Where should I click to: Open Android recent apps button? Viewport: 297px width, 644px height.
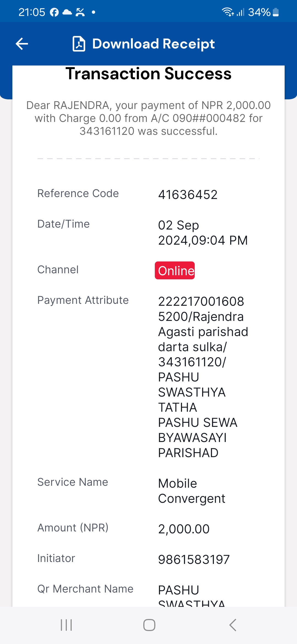click(x=66, y=625)
